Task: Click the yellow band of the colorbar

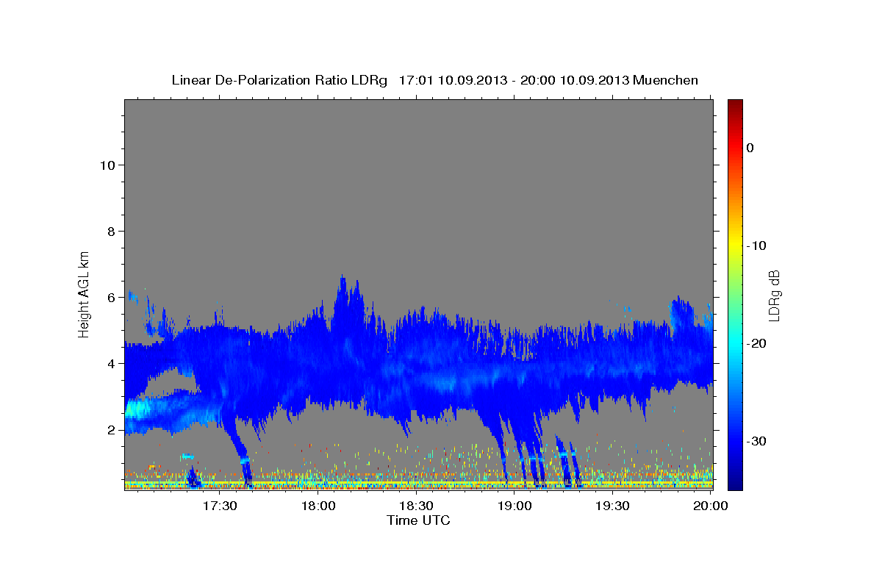Action: coord(735,244)
